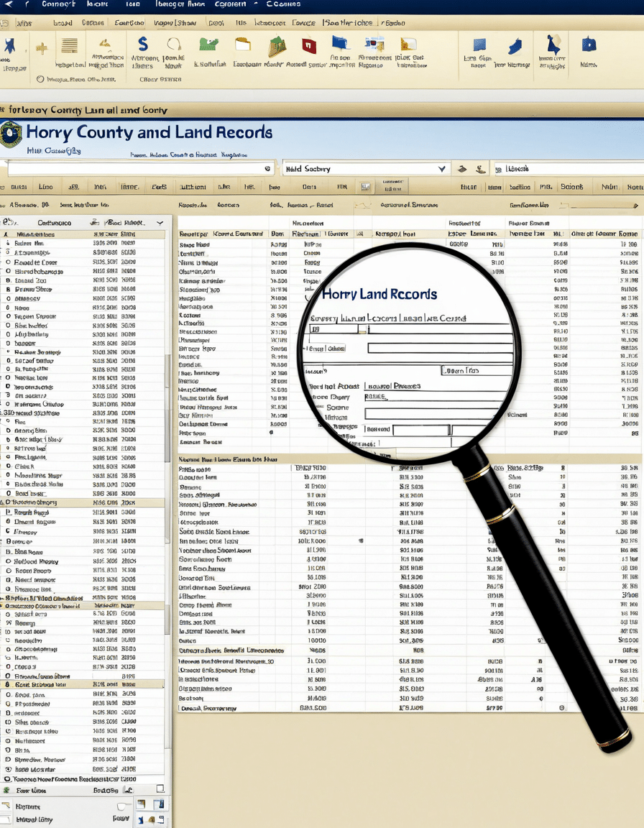
Task: Open the Lesad menu tab
Action: coord(63,23)
